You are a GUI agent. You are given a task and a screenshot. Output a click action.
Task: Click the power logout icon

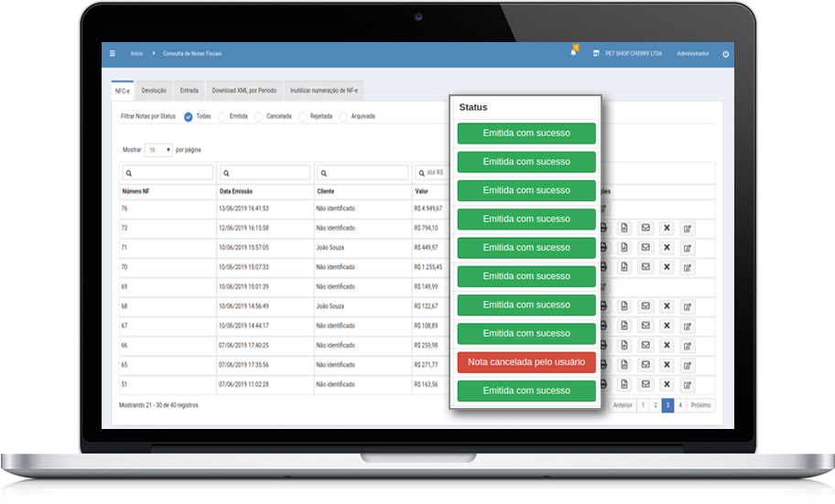[x=725, y=54]
